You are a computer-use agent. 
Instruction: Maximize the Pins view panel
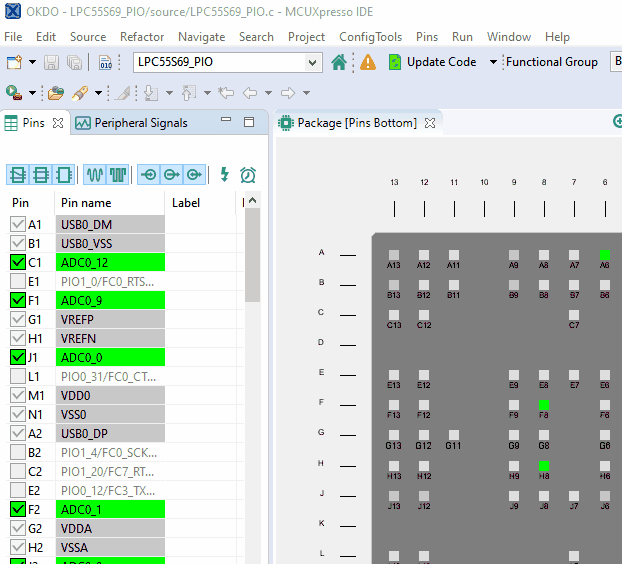(249, 122)
